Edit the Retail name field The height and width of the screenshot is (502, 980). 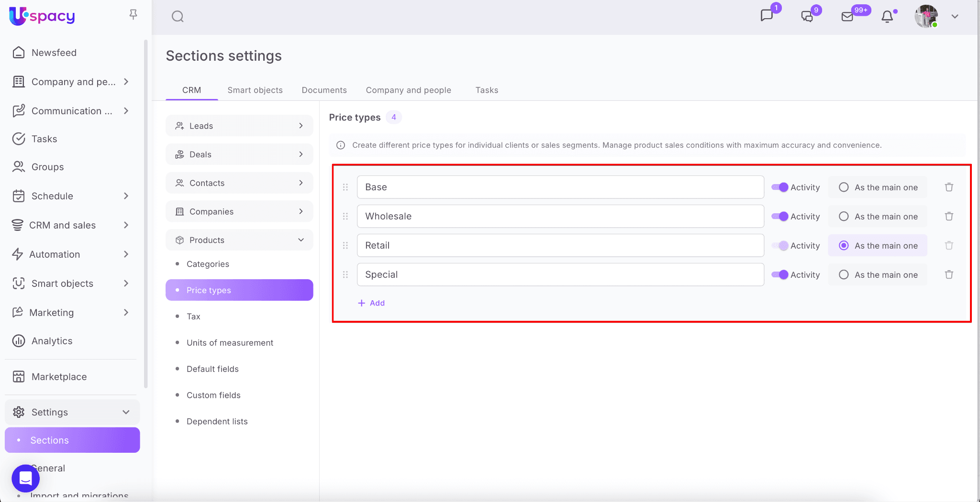coord(560,246)
